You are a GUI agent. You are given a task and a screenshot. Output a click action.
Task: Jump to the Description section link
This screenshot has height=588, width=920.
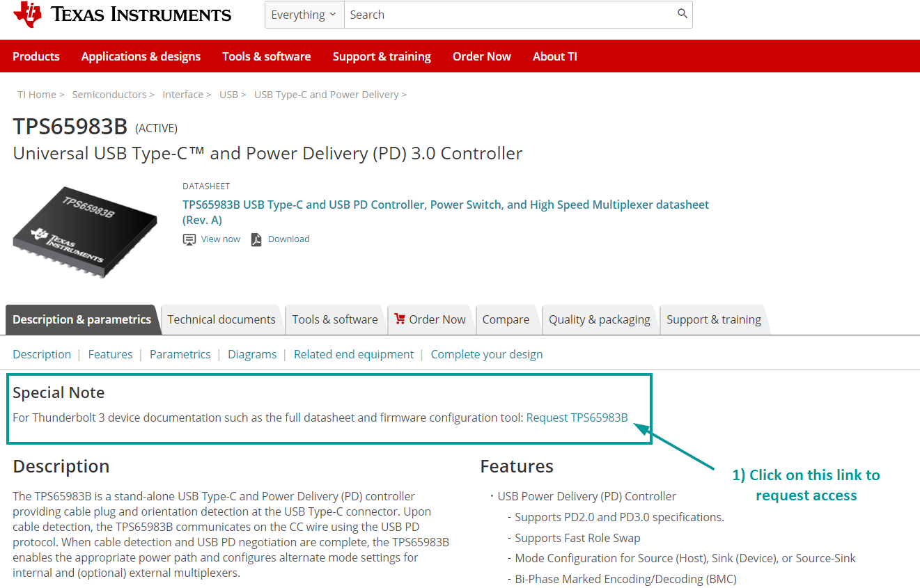coord(42,354)
